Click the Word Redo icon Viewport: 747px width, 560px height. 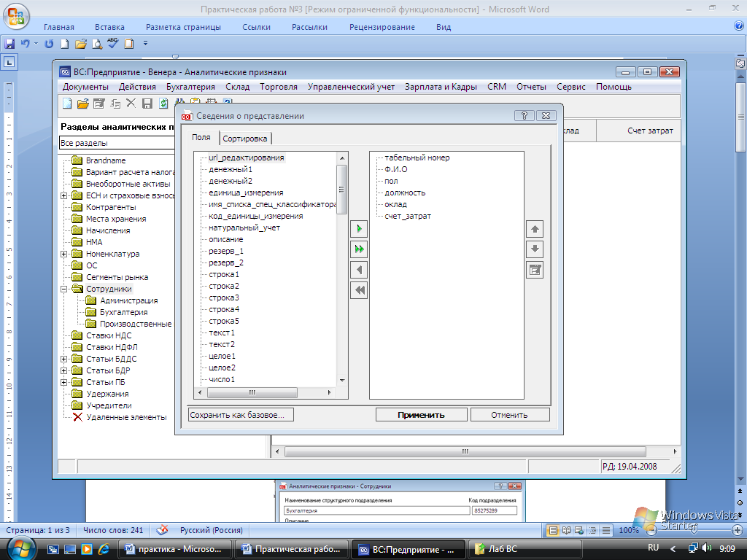click(x=49, y=44)
